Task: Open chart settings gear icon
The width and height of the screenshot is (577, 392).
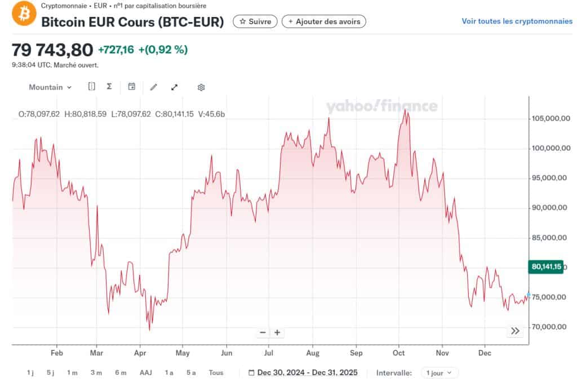Action: [x=201, y=87]
